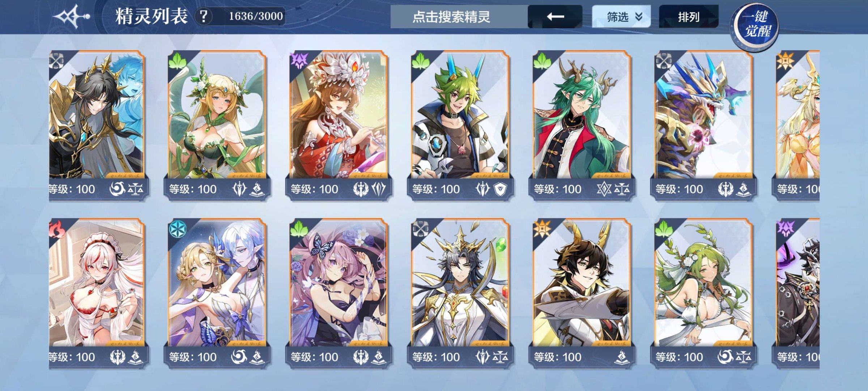Viewport: 868px width, 391px height.
Task: Select the white-robed crowned swordsman card
Action: click(x=460, y=293)
